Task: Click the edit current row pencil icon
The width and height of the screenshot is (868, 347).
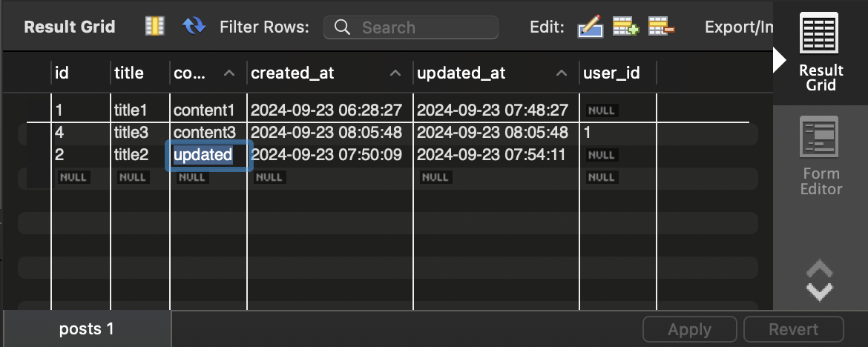Action: click(591, 27)
